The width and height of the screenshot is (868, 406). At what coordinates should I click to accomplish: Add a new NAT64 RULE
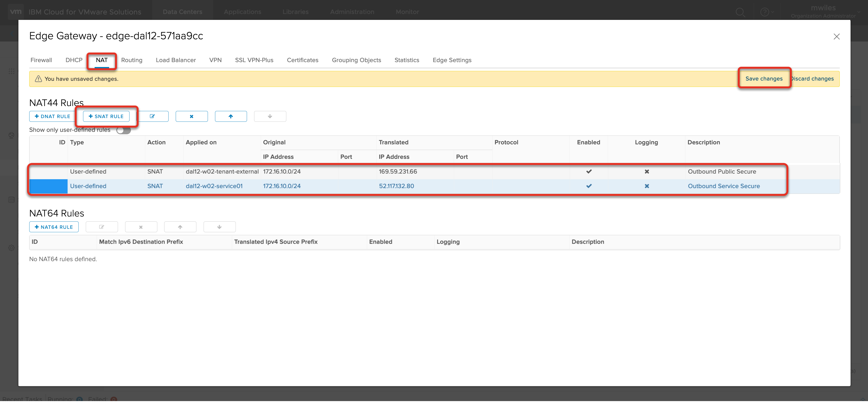pyautogui.click(x=54, y=227)
